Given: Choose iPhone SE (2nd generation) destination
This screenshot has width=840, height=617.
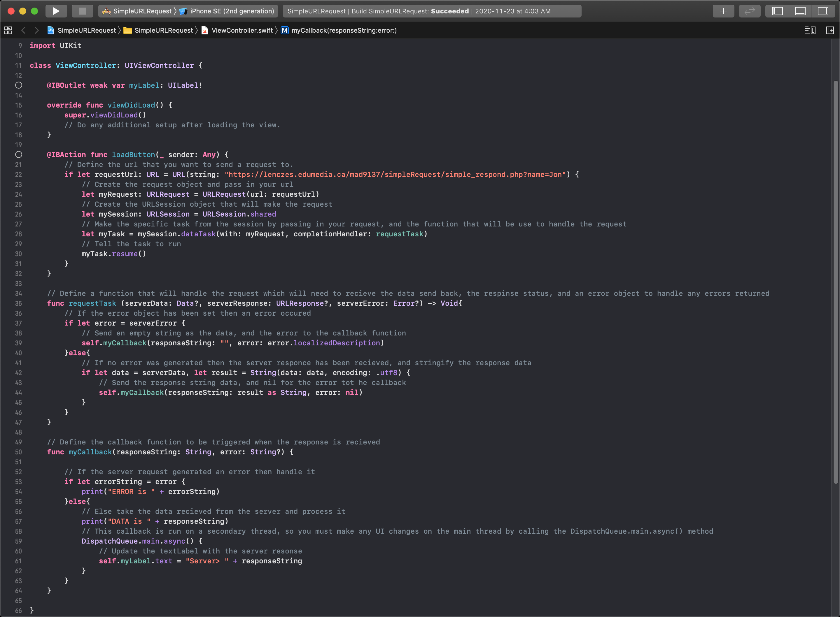Looking at the screenshot, I should [227, 11].
